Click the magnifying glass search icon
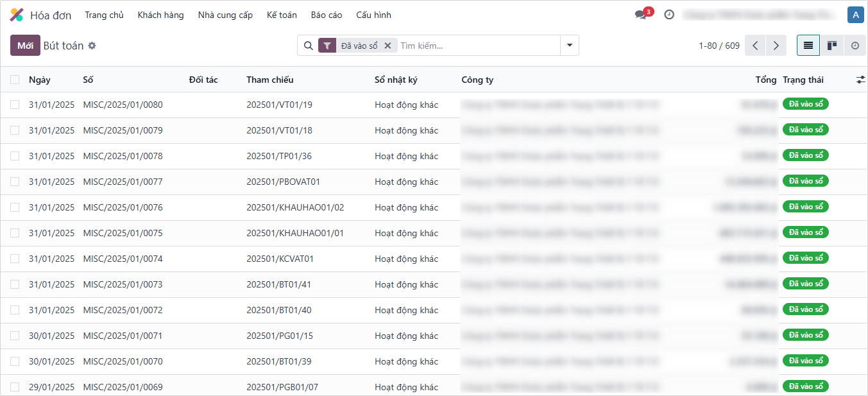868x396 pixels. [308, 46]
